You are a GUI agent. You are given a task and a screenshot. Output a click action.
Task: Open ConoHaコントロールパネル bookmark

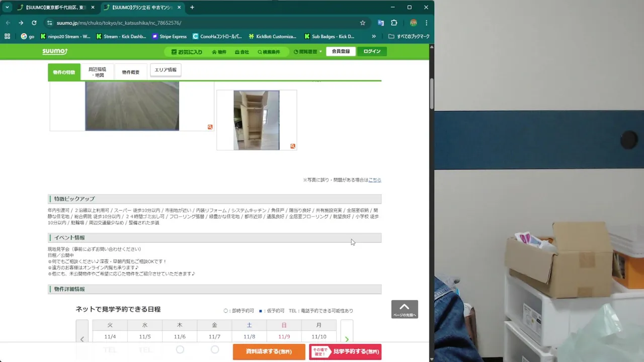click(x=217, y=36)
